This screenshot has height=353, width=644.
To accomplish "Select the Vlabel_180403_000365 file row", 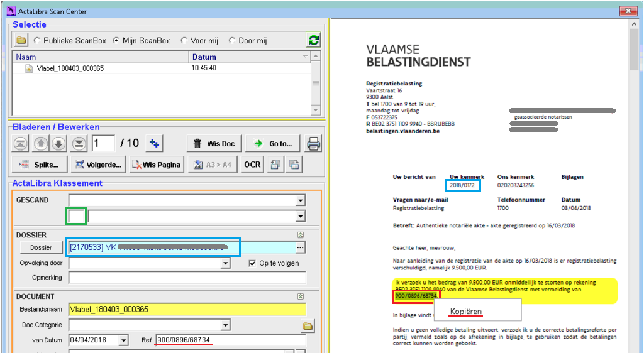I will (x=162, y=68).
